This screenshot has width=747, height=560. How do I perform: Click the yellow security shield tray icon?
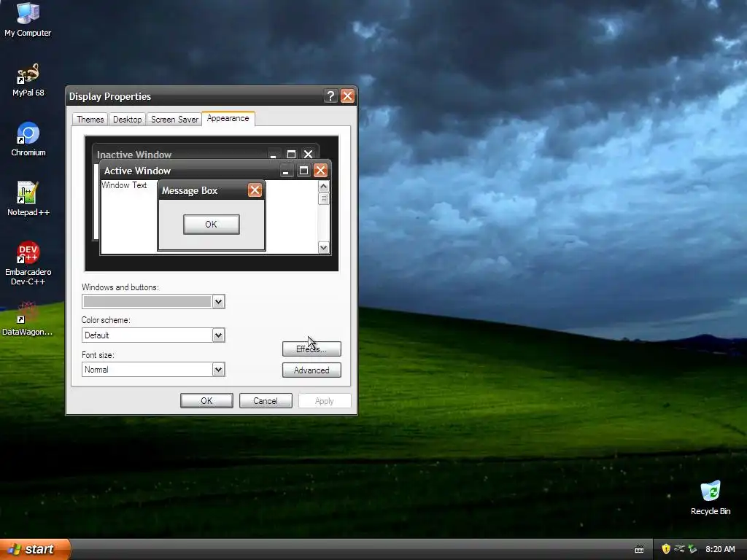click(x=666, y=549)
